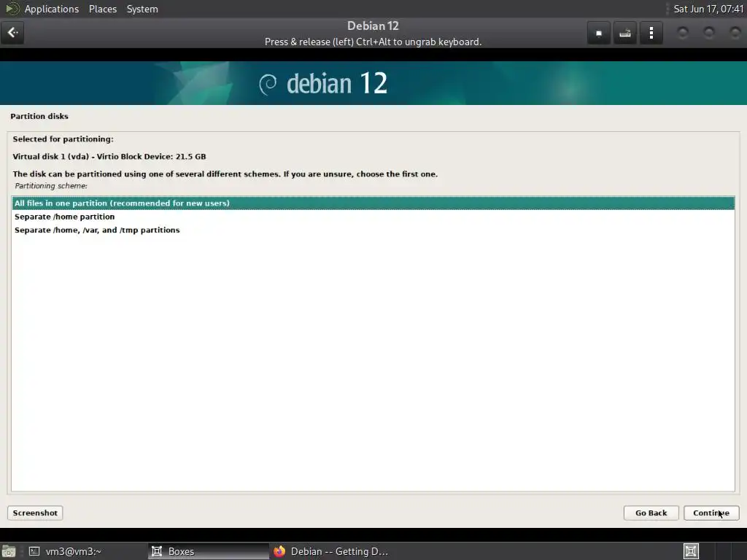Click the Partition disks heading
This screenshot has height=560, width=747.
click(39, 116)
